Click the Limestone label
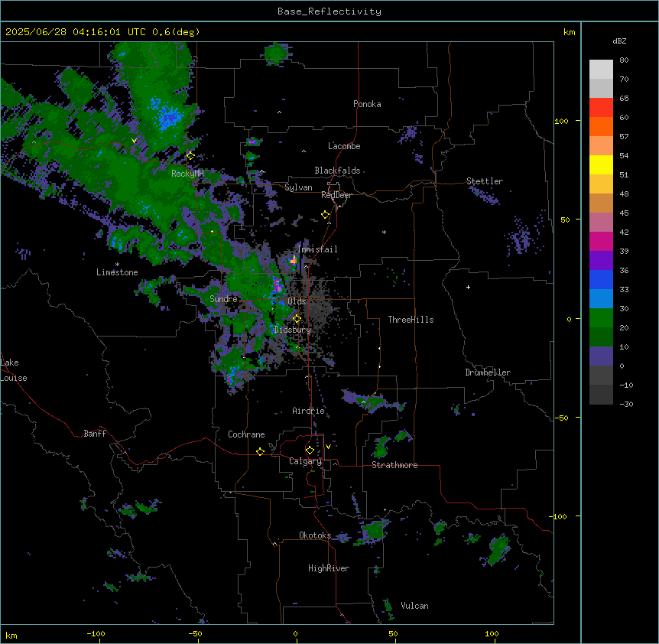659x644 pixels. click(x=117, y=272)
